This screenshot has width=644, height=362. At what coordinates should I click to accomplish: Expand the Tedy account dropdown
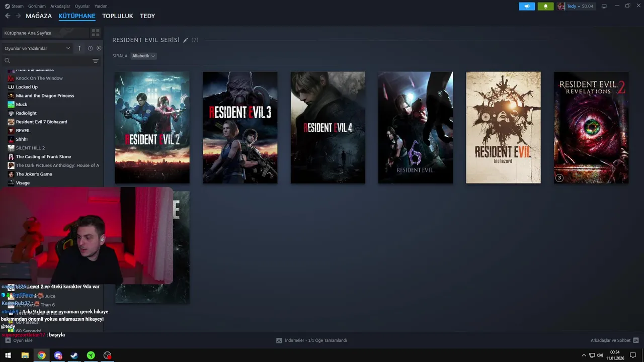(x=574, y=6)
